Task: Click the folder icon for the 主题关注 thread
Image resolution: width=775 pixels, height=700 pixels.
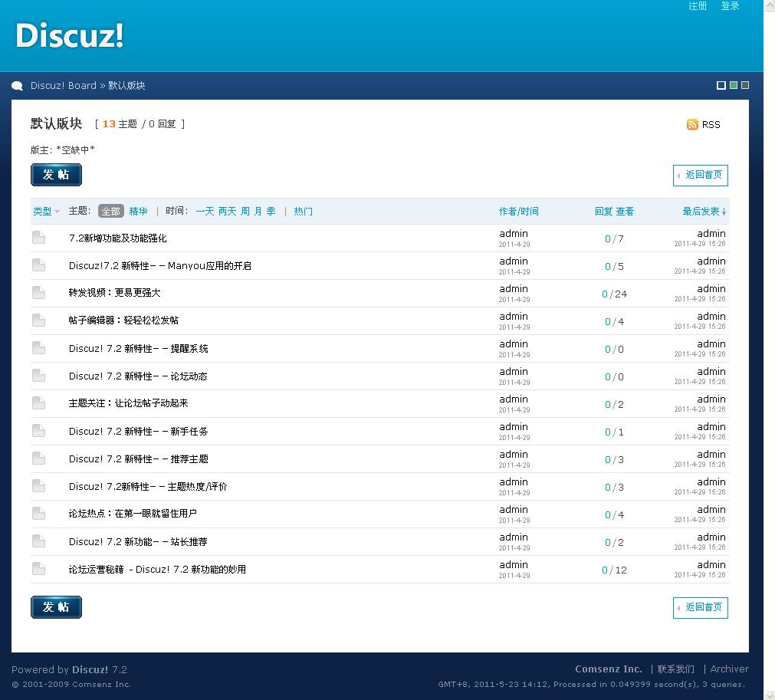Action: 38,403
